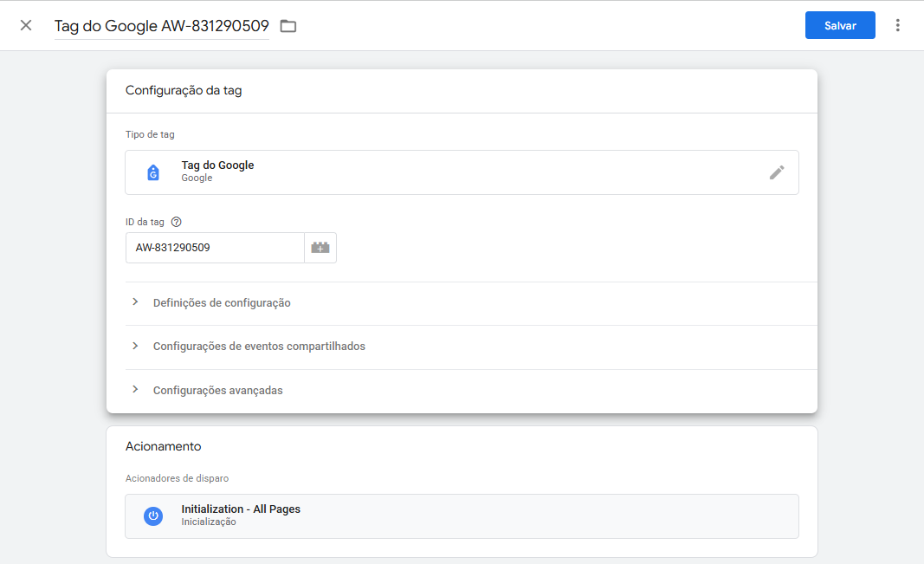Expand the Configurações avançadas chevron arrow
924x564 pixels.
pos(135,390)
